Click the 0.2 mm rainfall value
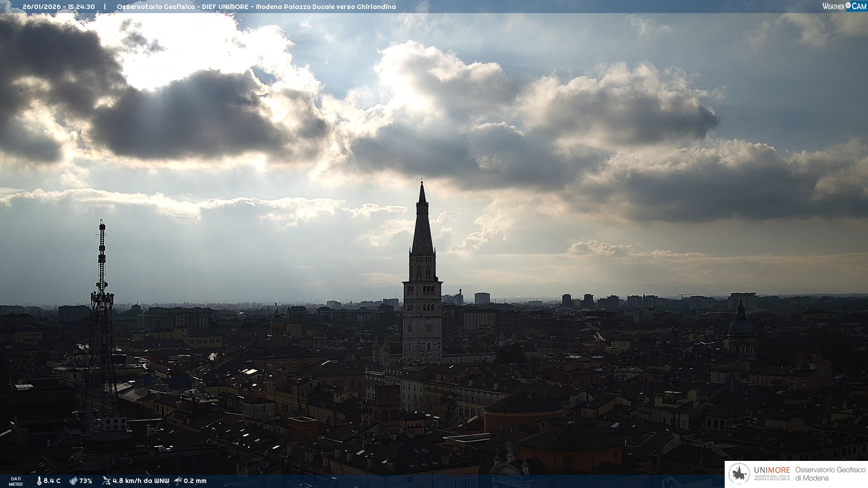This screenshot has width=868, height=488. click(x=195, y=481)
